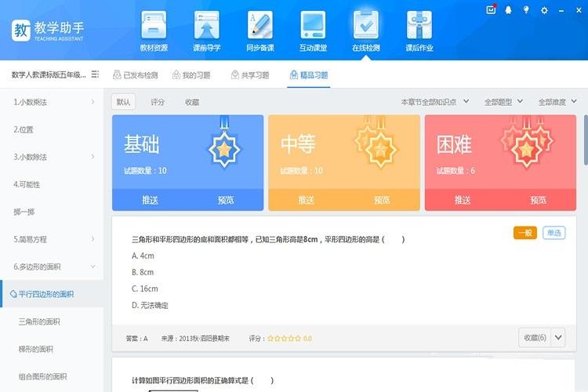Open 课后作业 icon

(x=419, y=31)
